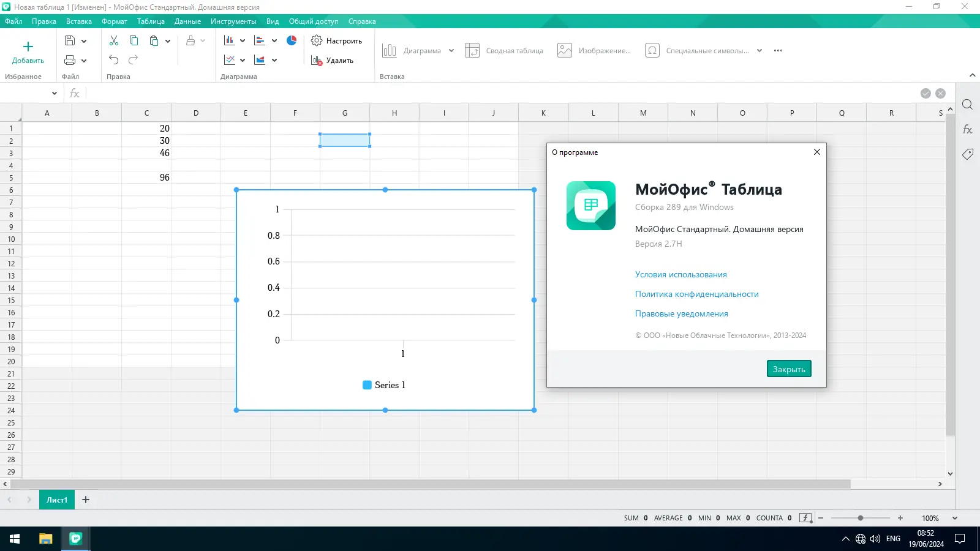The image size is (980, 551).
Task: Open more toolbar options (three dots)
Action: point(778,51)
